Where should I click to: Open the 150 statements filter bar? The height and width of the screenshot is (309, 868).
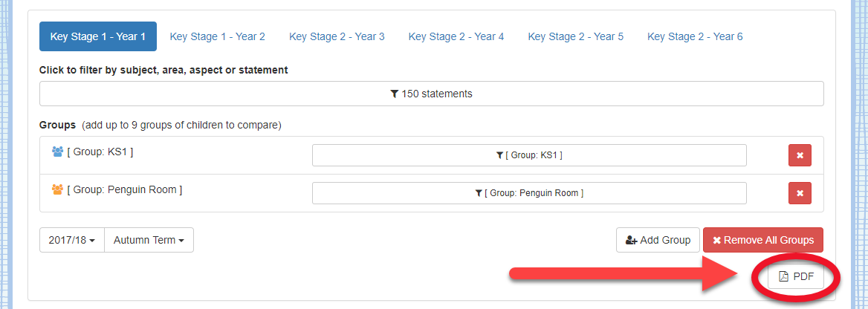coord(431,94)
